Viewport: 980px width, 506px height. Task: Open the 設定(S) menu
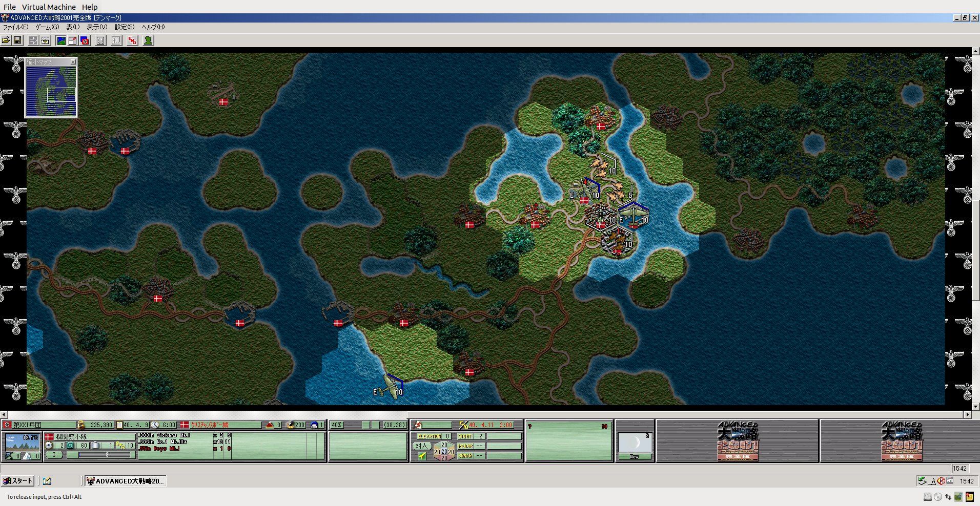click(x=124, y=27)
